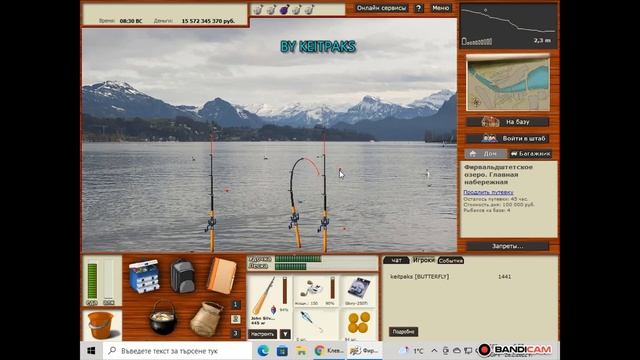This screenshot has height=360, width=640.
Task: Click the John Silver rod slot
Action: (x=269, y=300)
